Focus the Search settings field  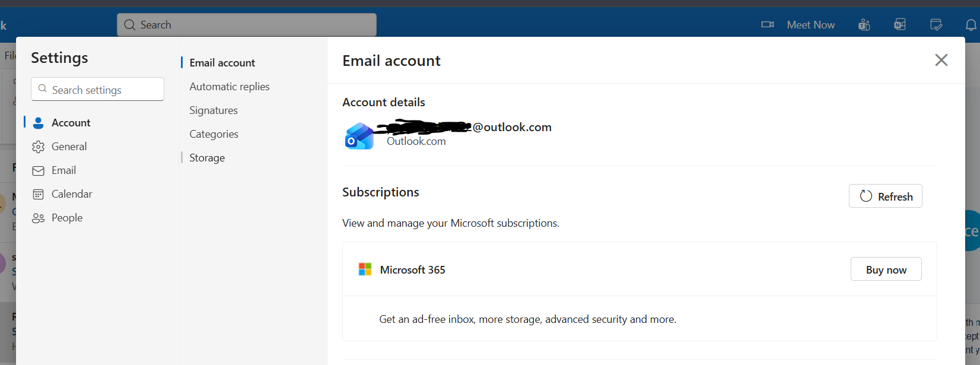97,89
